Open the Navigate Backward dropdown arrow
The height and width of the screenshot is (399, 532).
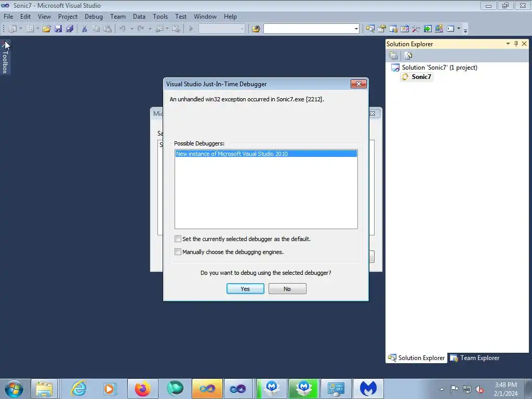point(167,29)
